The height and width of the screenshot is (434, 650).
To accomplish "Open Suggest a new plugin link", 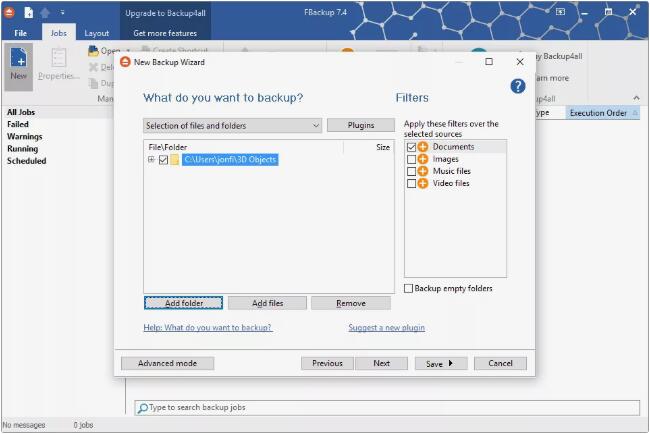I will [386, 327].
